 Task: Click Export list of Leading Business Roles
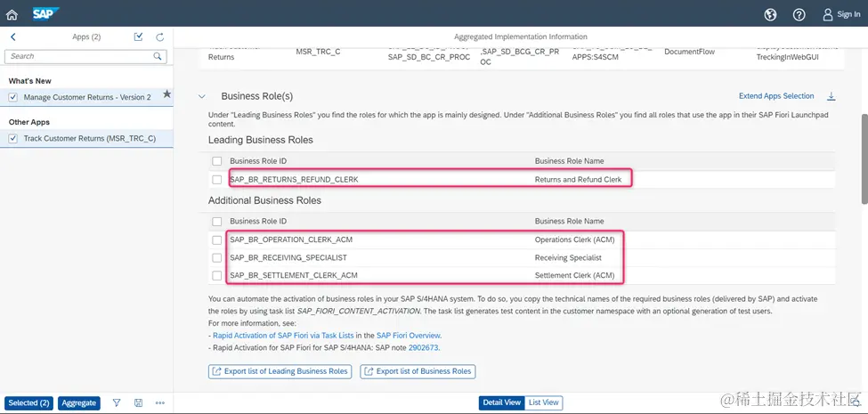tap(280, 371)
